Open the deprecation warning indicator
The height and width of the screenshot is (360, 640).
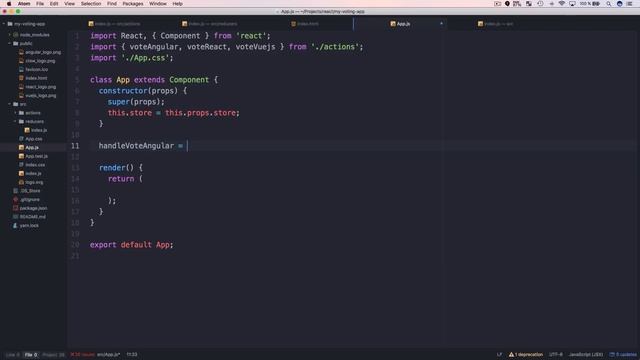[x=526, y=355]
